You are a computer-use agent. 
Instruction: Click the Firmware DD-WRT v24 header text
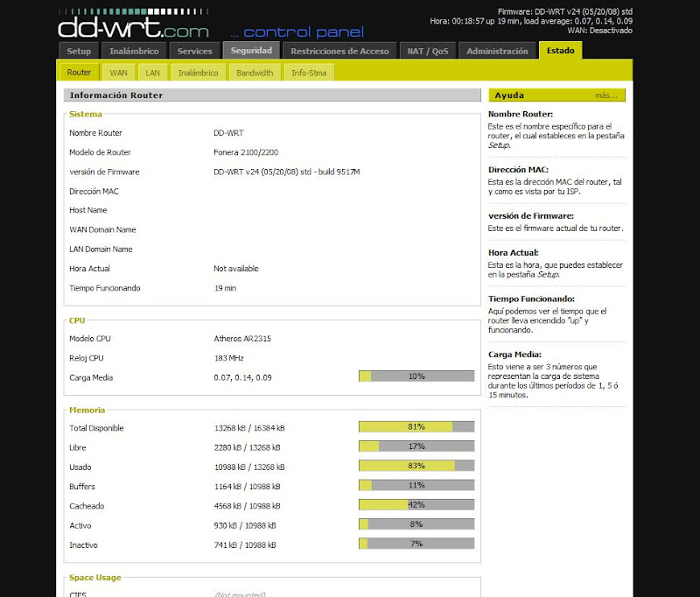click(x=565, y=11)
